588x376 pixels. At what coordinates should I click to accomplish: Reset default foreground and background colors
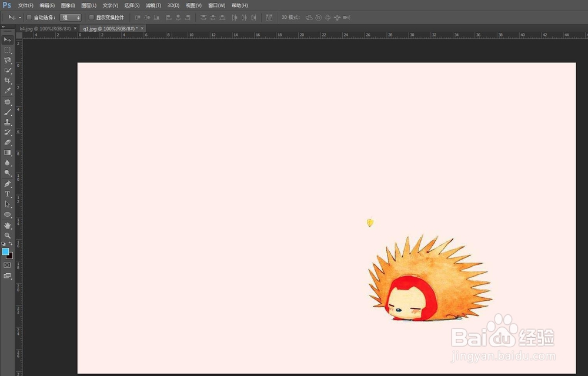pos(4,244)
